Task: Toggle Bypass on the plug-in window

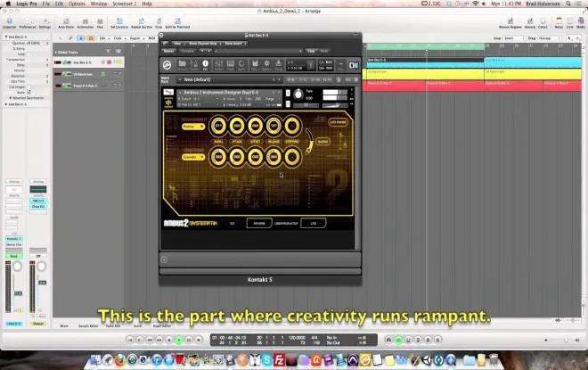Action: pyautogui.click(x=168, y=51)
